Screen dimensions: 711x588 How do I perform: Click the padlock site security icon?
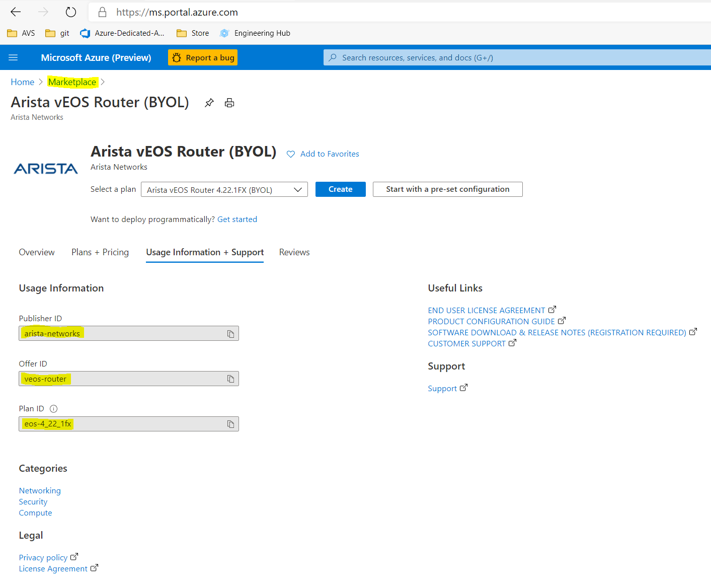pos(102,12)
